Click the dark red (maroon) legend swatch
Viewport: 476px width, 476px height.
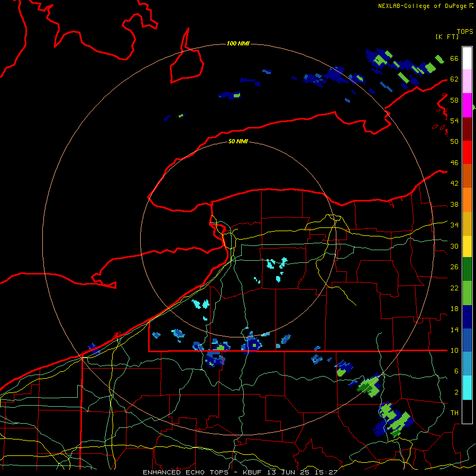click(x=467, y=129)
